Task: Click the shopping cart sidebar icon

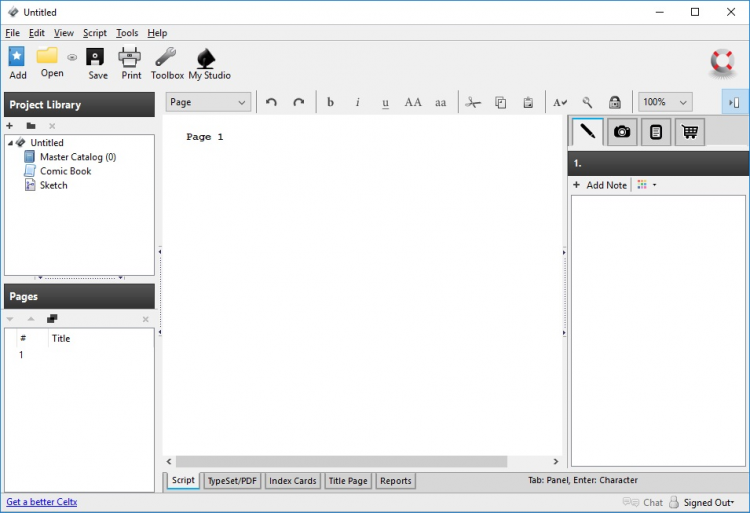Action: click(x=688, y=132)
